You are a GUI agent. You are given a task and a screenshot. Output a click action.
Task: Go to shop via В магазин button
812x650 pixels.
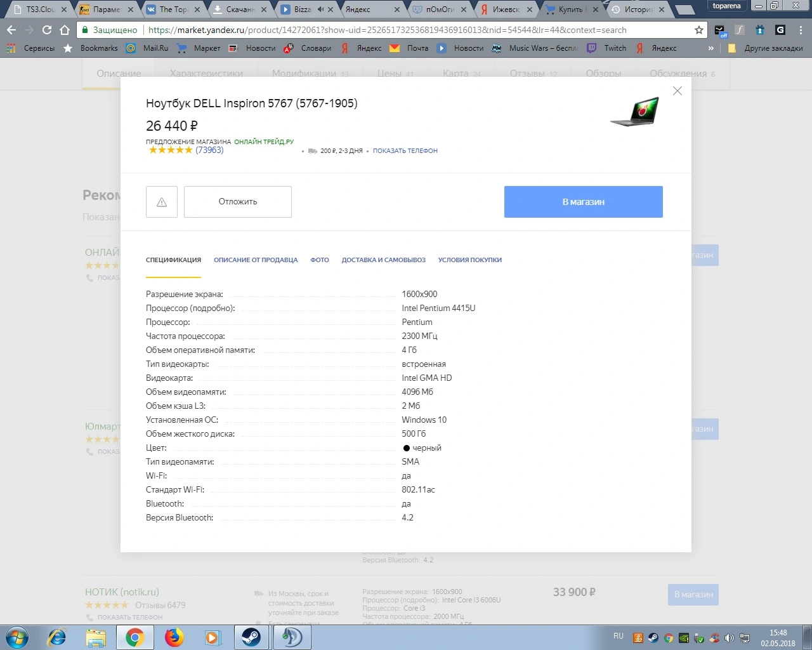click(x=584, y=202)
